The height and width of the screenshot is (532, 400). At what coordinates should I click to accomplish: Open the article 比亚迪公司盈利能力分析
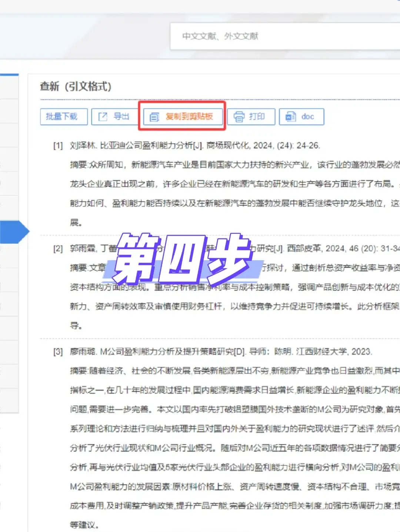point(144,146)
